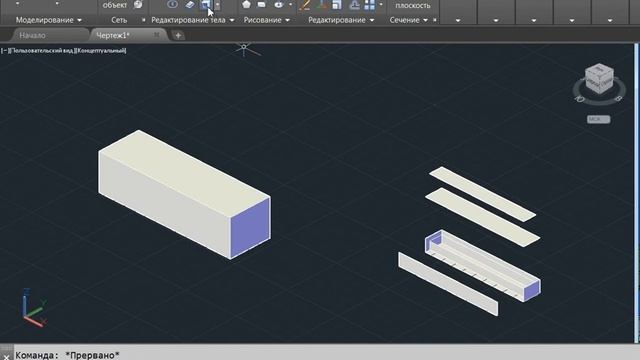Open the [-] viewport controls menu

(4, 51)
